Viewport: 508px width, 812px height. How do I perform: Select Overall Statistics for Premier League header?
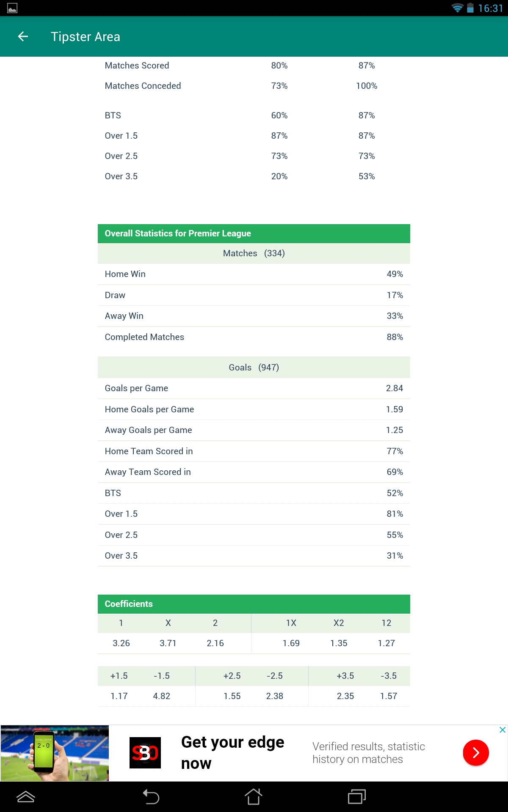pyautogui.click(x=254, y=233)
